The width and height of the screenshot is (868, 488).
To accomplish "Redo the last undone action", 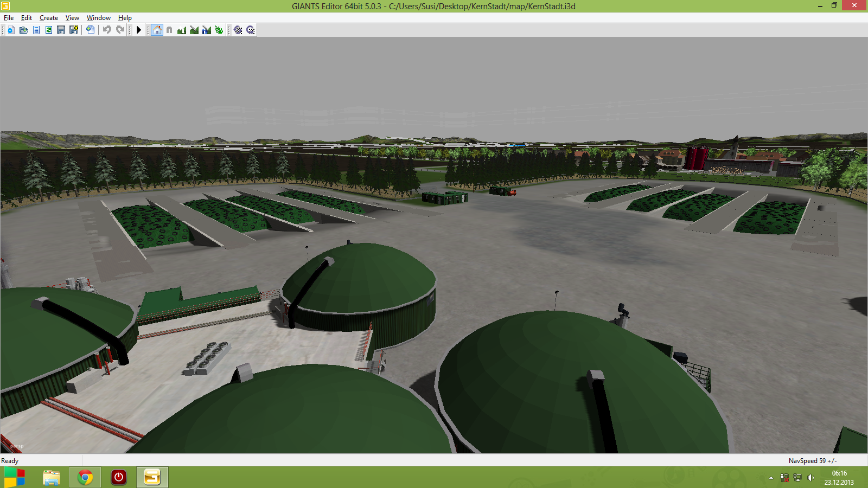I will tap(120, 30).
